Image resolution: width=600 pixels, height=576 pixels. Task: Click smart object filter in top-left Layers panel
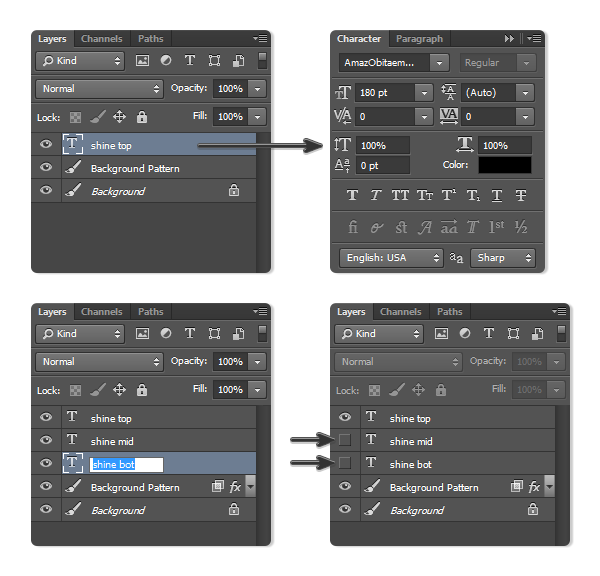[x=238, y=60]
